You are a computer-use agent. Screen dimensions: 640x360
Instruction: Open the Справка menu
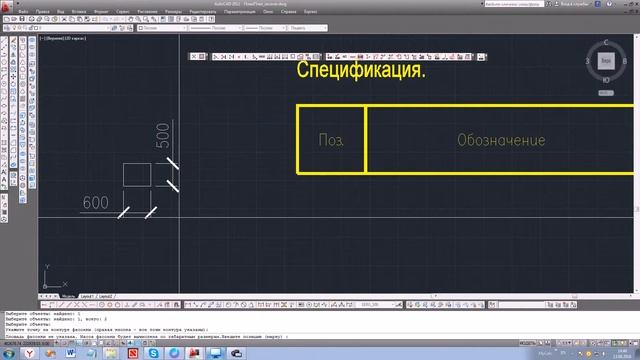(x=289, y=11)
